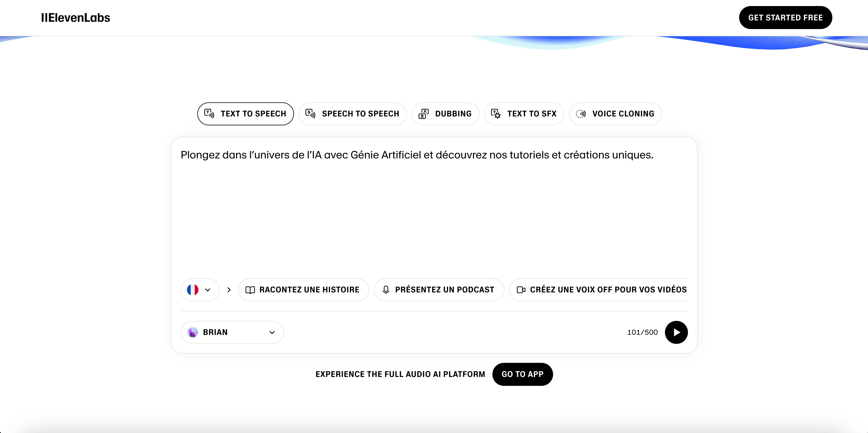Click the Brian voice avatar
Screen dimensions: 868x433
point(193,332)
